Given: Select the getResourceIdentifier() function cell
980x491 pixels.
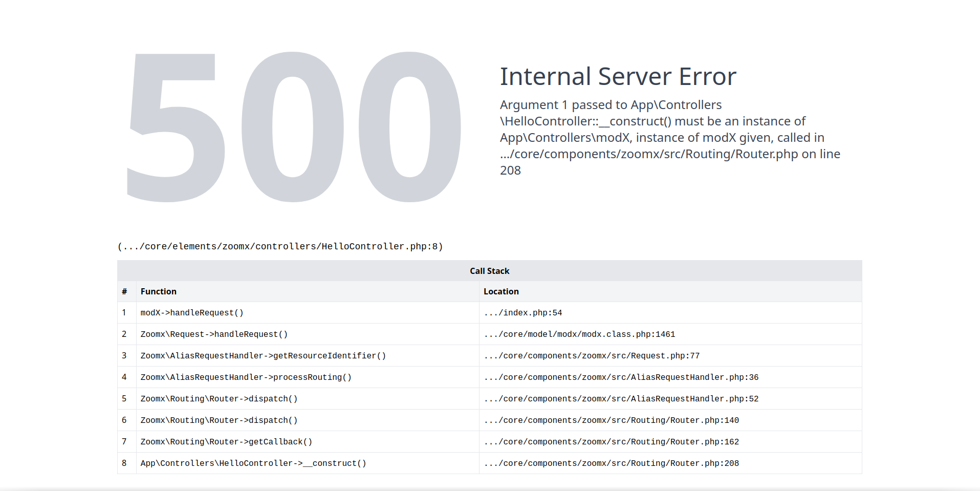Looking at the screenshot, I should pyautogui.click(x=308, y=356).
